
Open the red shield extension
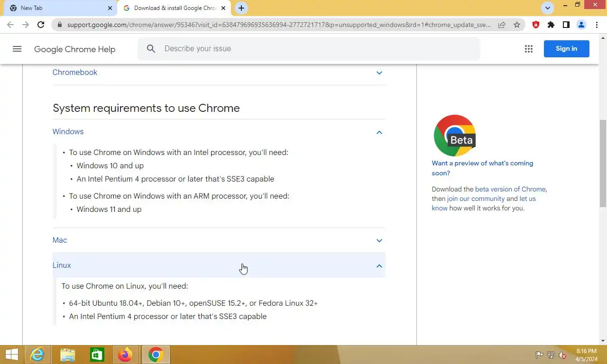[536, 25]
